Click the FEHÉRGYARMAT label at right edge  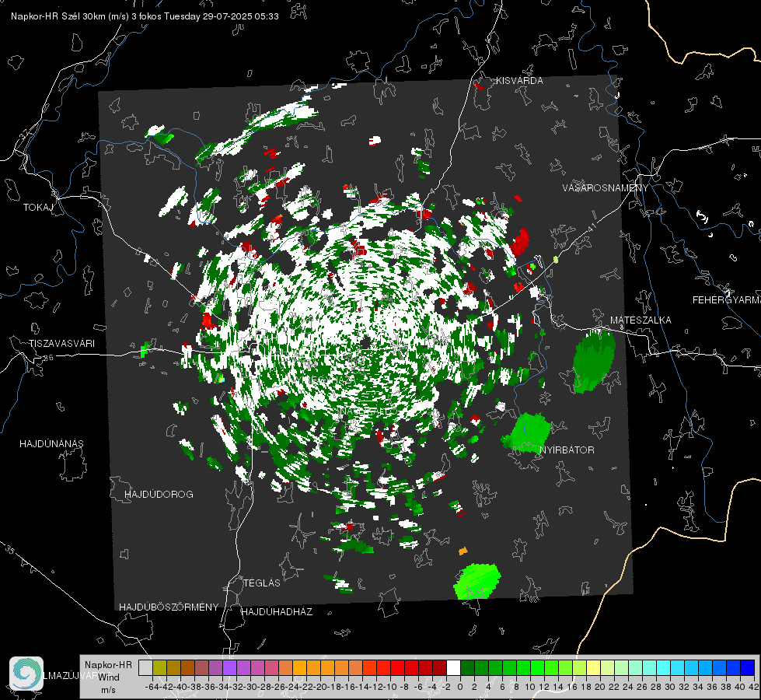coord(727,300)
